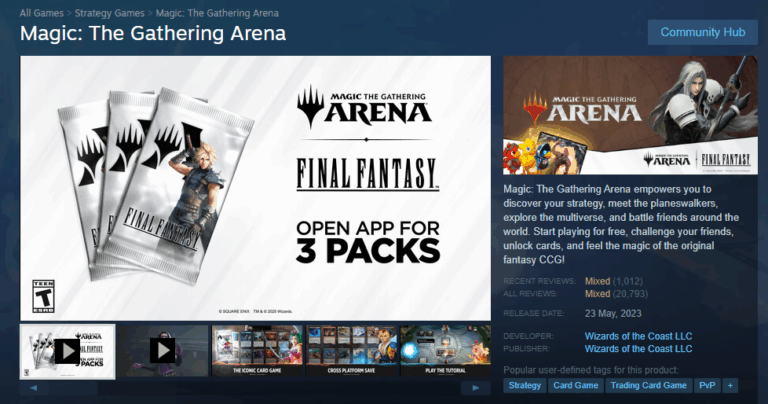The width and height of the screenshot is (768, 404).
Task: Select the Cross Platform Save screenshot thumbnail
Action: 352,351
